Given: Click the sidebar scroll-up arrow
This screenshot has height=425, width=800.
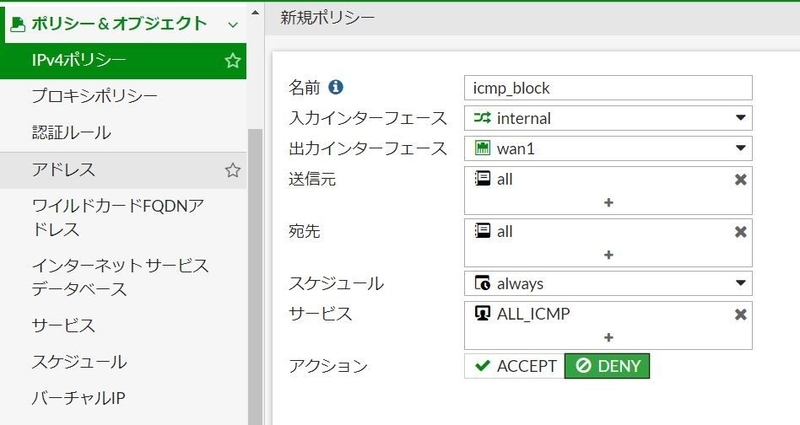Looking at the screenshot, I should coord(255,13).
